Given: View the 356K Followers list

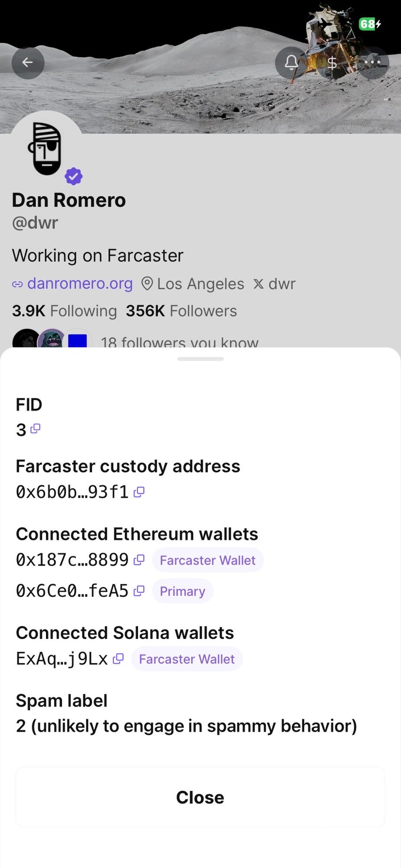Looking at the screenshot, I should pos(181,311).
